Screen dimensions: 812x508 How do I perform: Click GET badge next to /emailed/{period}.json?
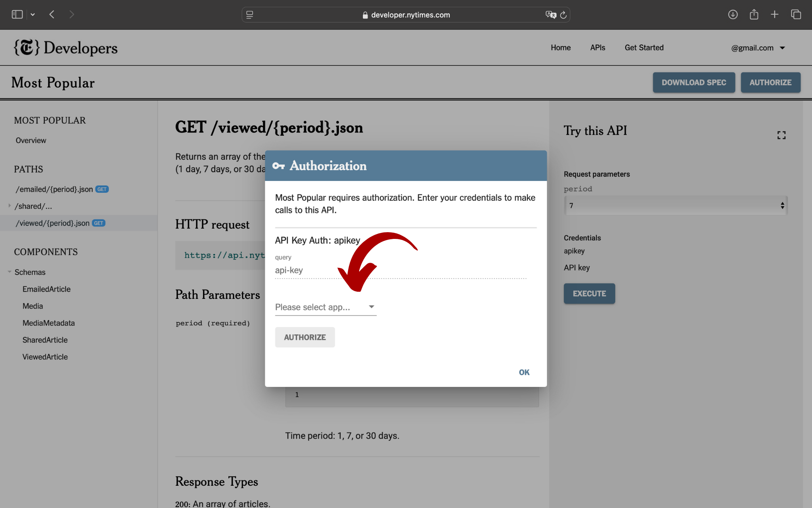tap(102, 189)
